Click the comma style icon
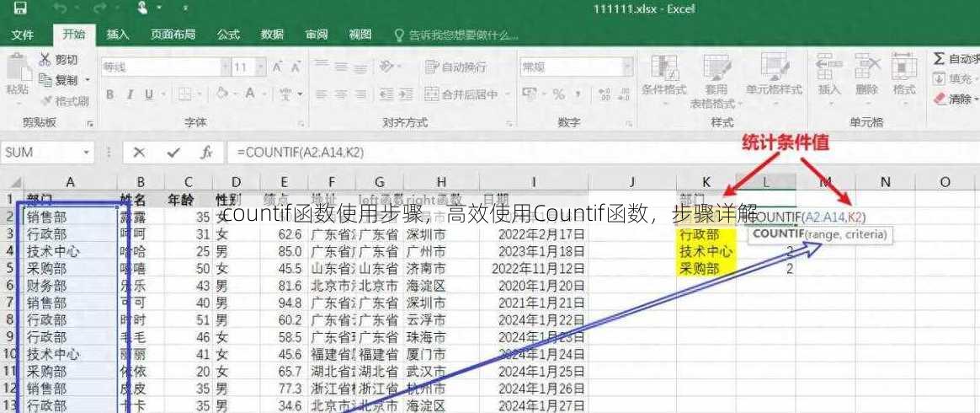This screenshot has width=980, height=413. (x=578, y=94)
